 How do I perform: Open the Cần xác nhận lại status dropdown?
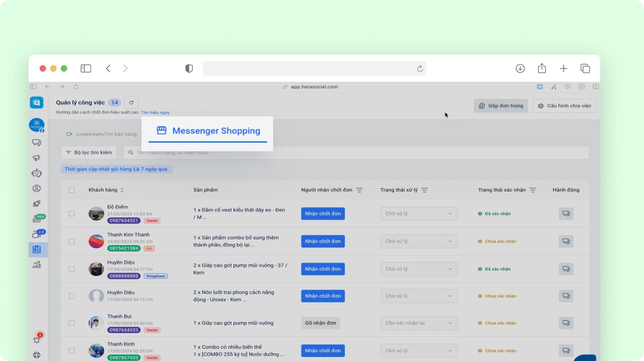(419, 323)
